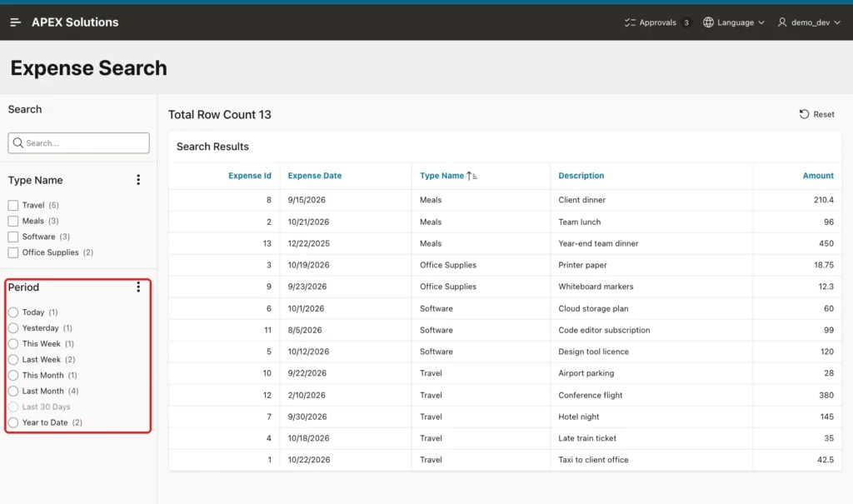
Task: Click the Approvals count badge 3
Action: click(x=686, y=22)
